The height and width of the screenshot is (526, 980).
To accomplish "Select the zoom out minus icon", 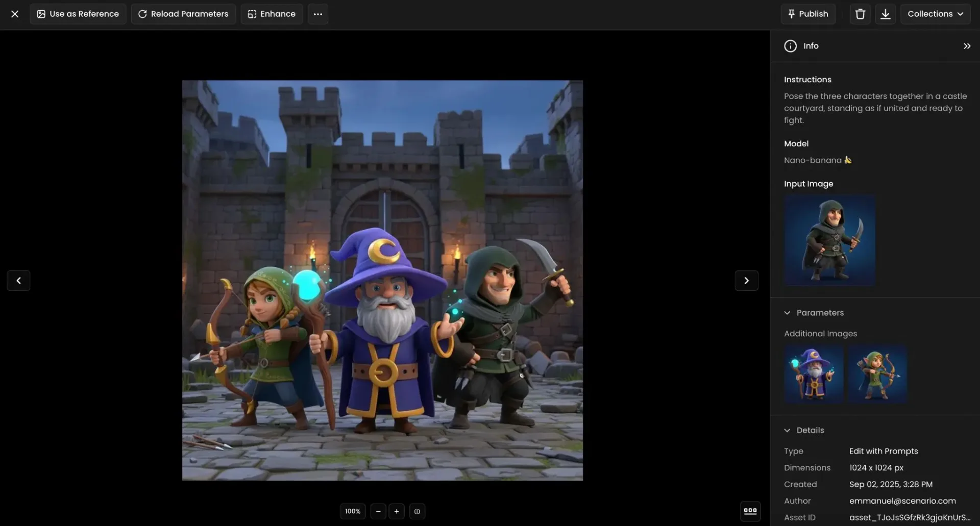I will point(378,511).
